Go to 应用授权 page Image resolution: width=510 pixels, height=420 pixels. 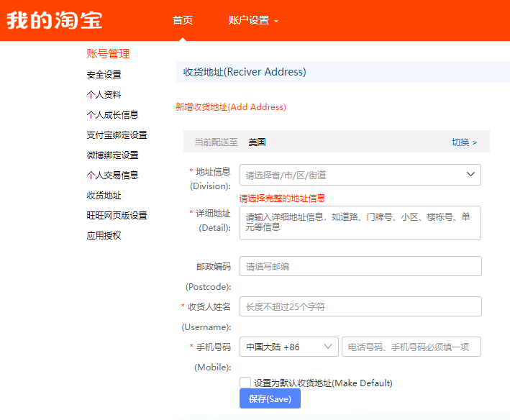click(104, 236)
